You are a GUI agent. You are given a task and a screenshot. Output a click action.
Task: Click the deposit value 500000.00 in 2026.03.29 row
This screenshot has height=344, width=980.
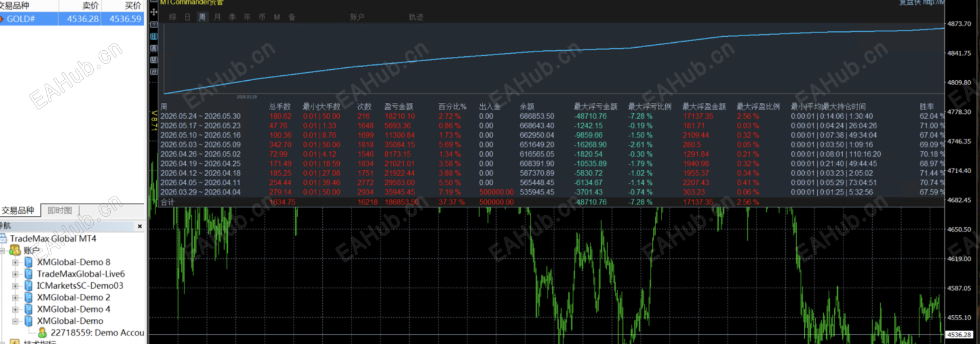tap(496, 192)
